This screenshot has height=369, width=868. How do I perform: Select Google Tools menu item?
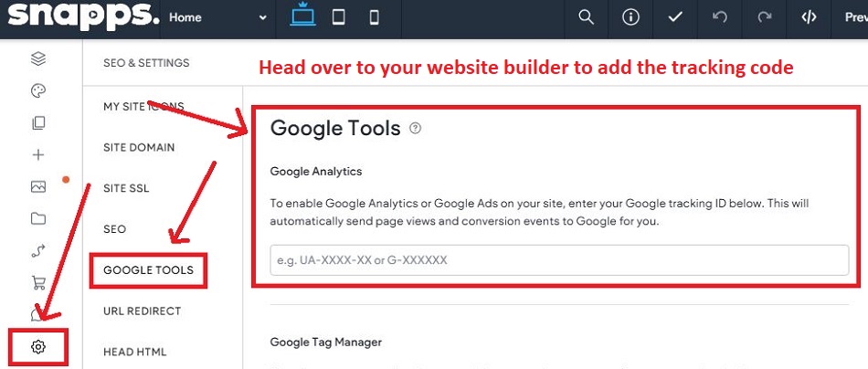(148, 270)
